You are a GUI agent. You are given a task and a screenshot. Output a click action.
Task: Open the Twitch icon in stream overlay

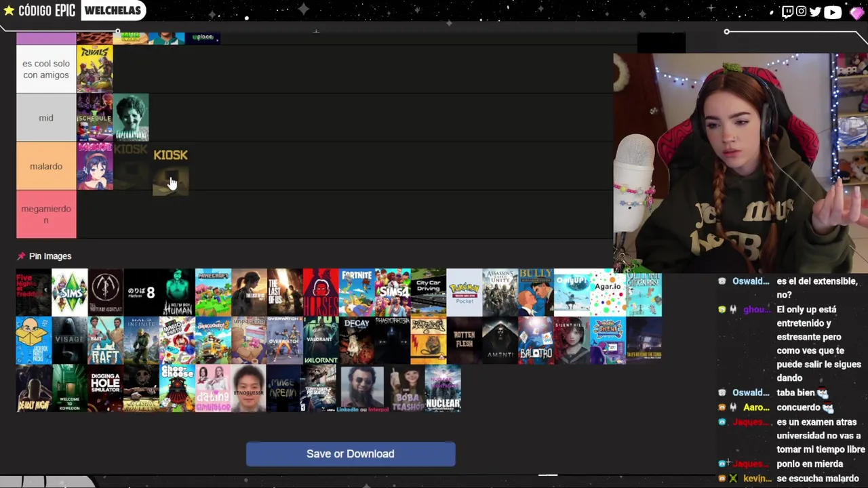[787, 12]
